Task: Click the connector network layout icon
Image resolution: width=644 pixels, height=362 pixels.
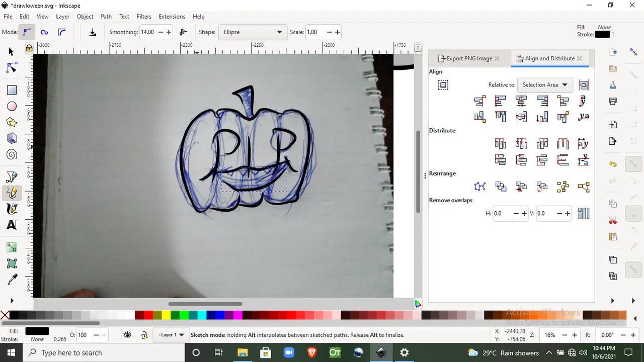Action: (480, 187)
